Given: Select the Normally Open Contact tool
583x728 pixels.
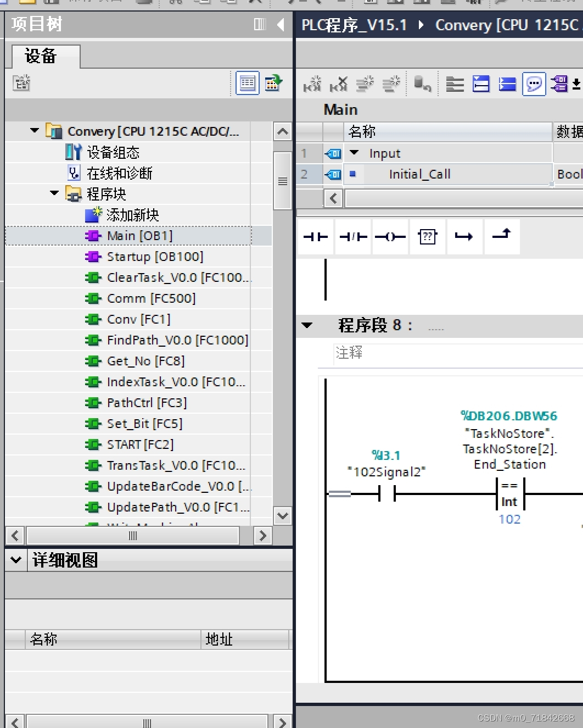Looking at the screenshot, I should (316, 236).
